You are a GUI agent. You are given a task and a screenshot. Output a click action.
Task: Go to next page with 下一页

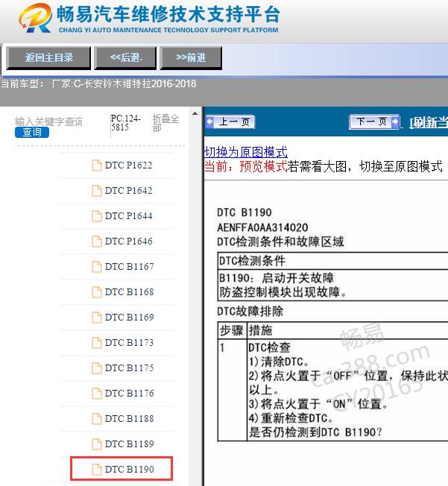pos(374,121)
